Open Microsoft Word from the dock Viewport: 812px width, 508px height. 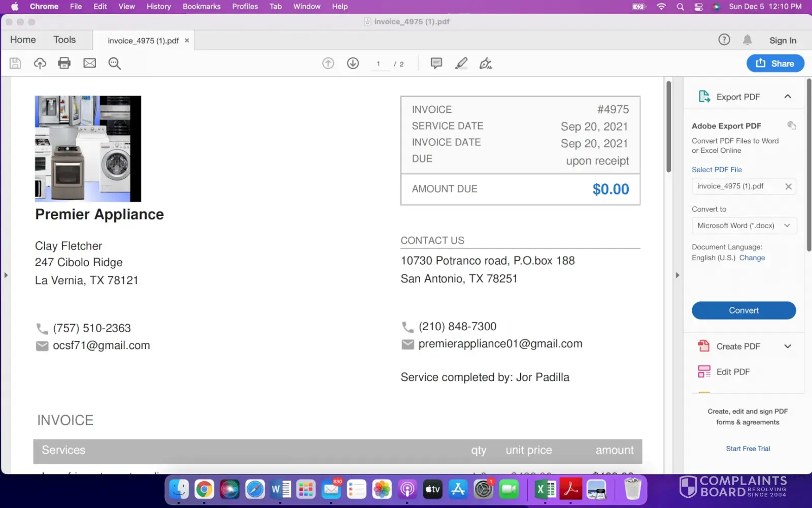(280, 489)
